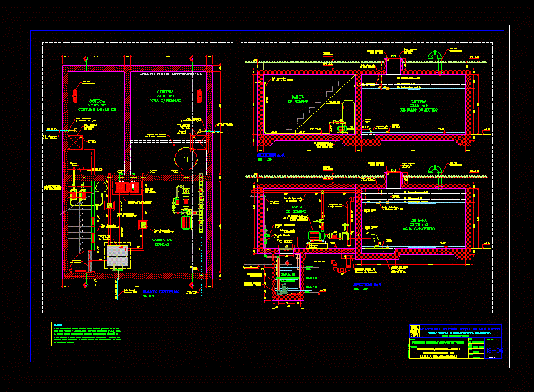Click the yellow university crest logo in title block
This screenshot has height=392, width=534.
tap(415, 331)
